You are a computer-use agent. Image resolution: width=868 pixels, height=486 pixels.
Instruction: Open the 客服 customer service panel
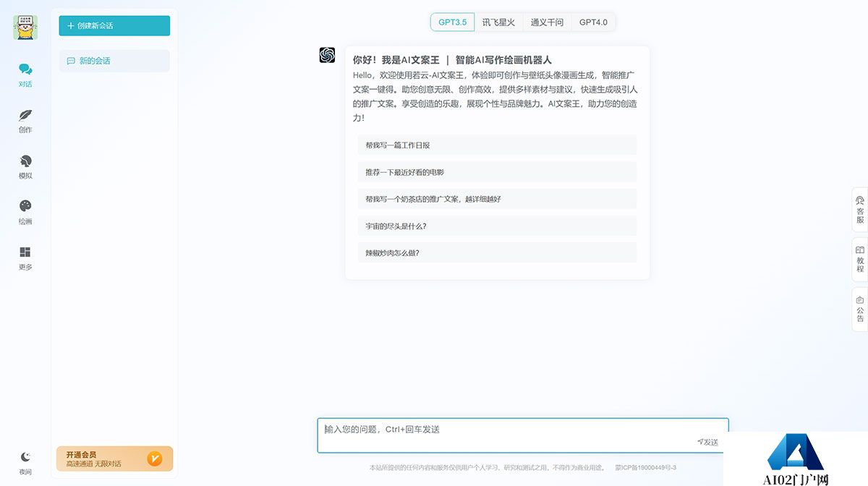point(860,210)
